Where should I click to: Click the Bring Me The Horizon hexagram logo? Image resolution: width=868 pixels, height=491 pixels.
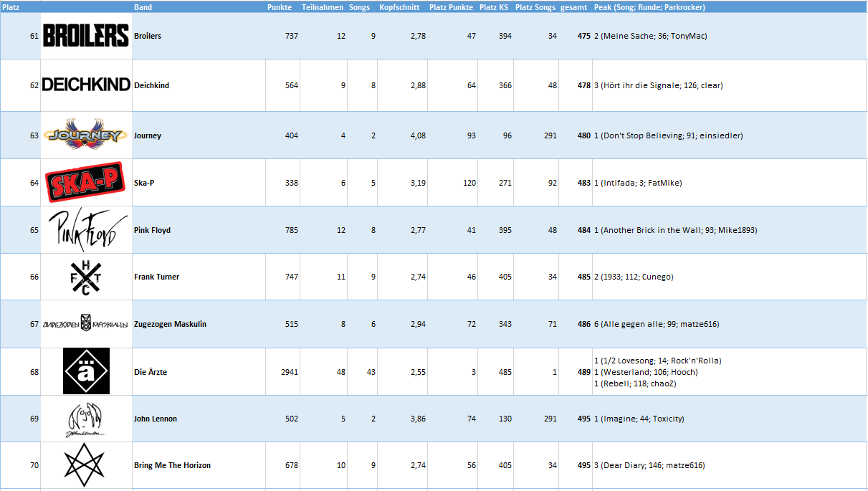(x=86, y=465)
